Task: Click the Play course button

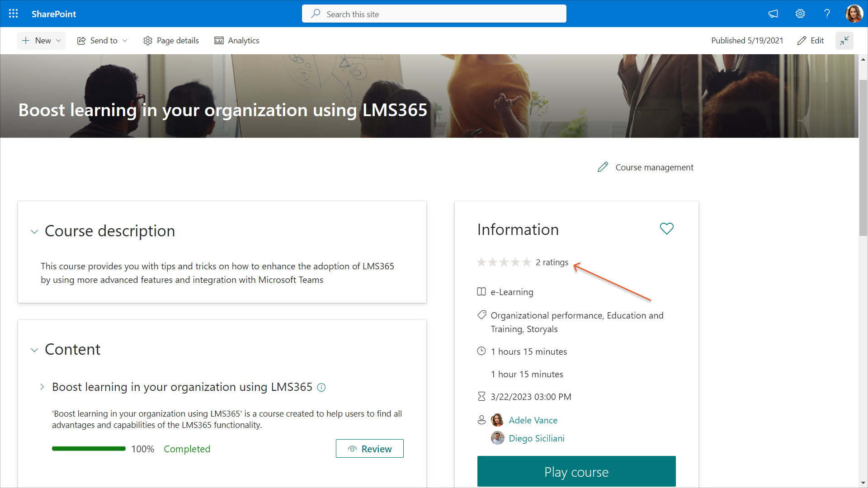Action: pos(576,471)
